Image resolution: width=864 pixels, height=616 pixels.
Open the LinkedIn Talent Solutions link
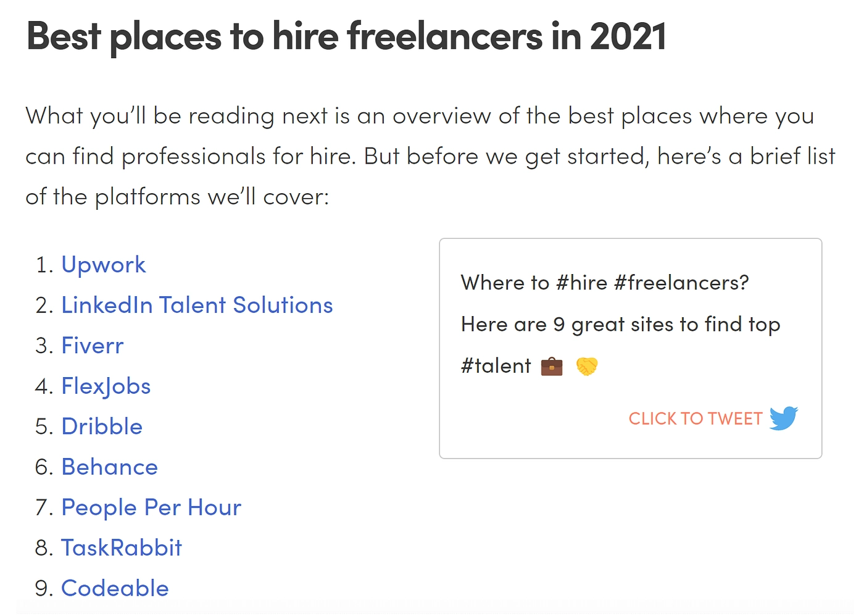(x=197, y=305)
